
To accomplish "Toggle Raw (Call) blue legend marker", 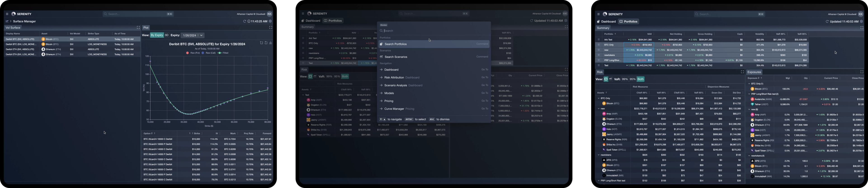I will tap(203, 53).
